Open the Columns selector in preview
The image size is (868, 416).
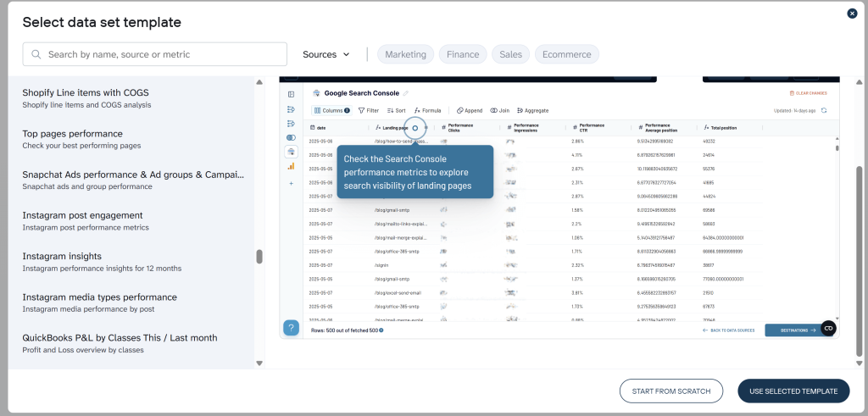pyautogui.click(x=331, y=110)
